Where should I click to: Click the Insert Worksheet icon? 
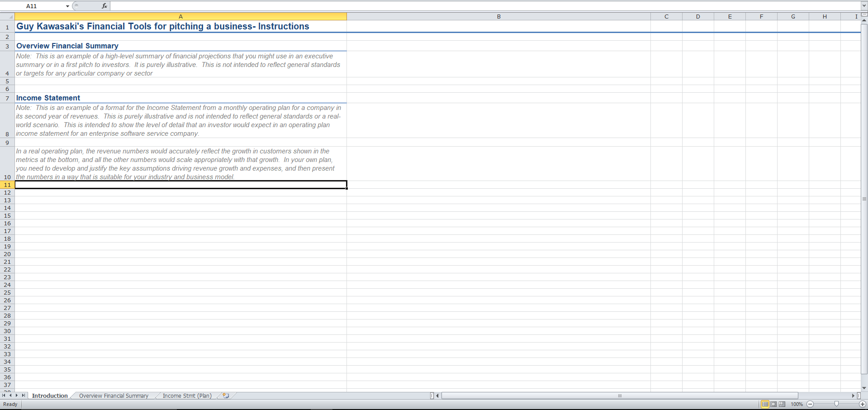[x=226, y=396]
